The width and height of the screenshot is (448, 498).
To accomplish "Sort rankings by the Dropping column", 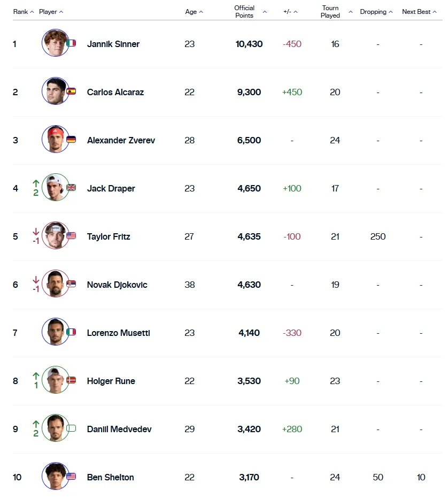I will point(376,12).
